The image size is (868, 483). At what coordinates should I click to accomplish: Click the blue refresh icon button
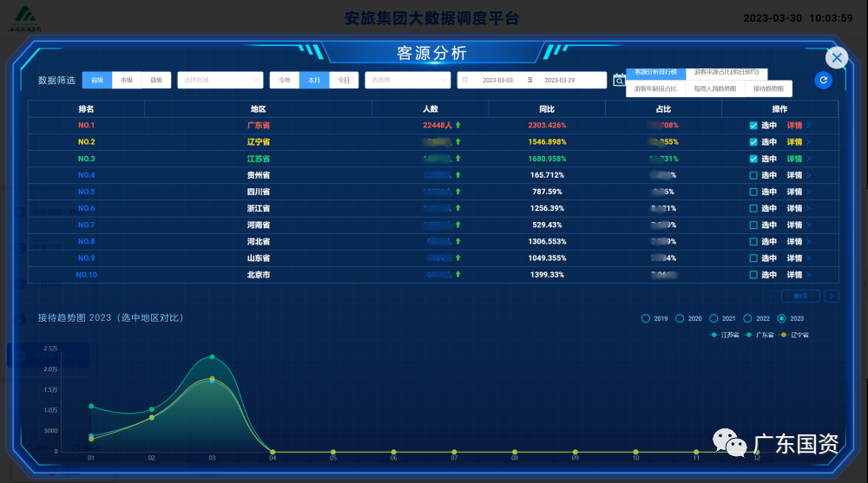point(823,81)
